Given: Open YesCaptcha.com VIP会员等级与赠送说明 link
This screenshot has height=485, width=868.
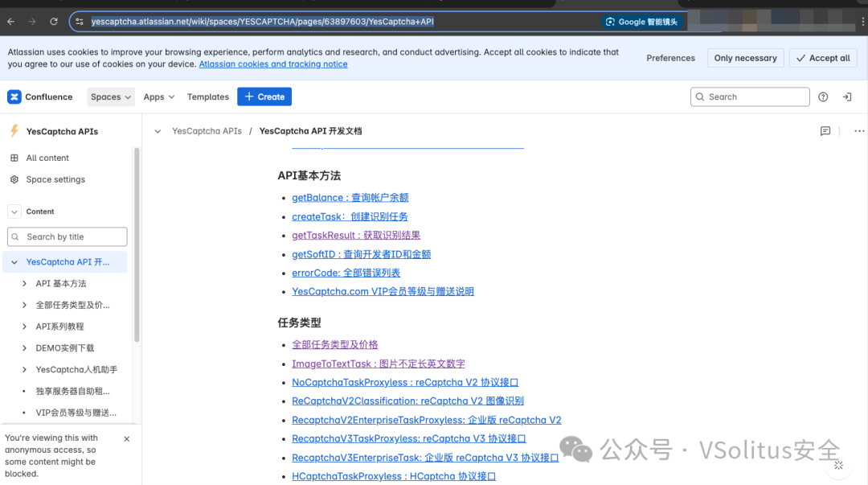Looking at the screenshot, I should [x=383, y=291].
